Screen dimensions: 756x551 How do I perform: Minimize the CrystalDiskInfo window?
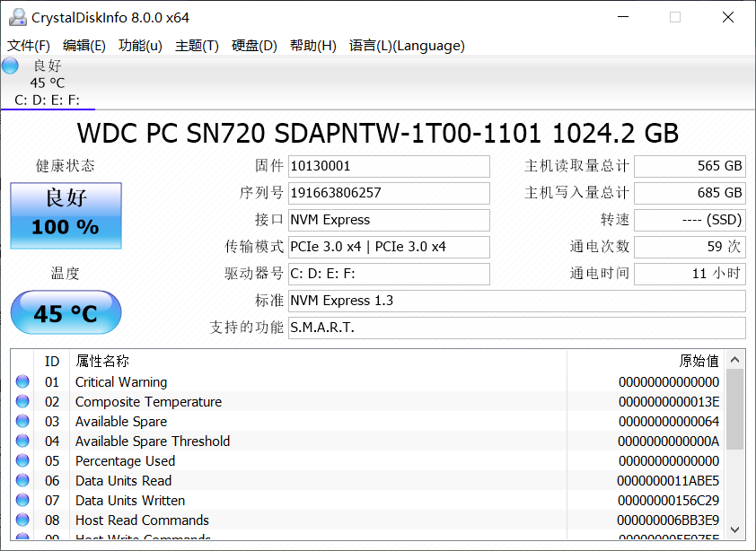point(623,17)
